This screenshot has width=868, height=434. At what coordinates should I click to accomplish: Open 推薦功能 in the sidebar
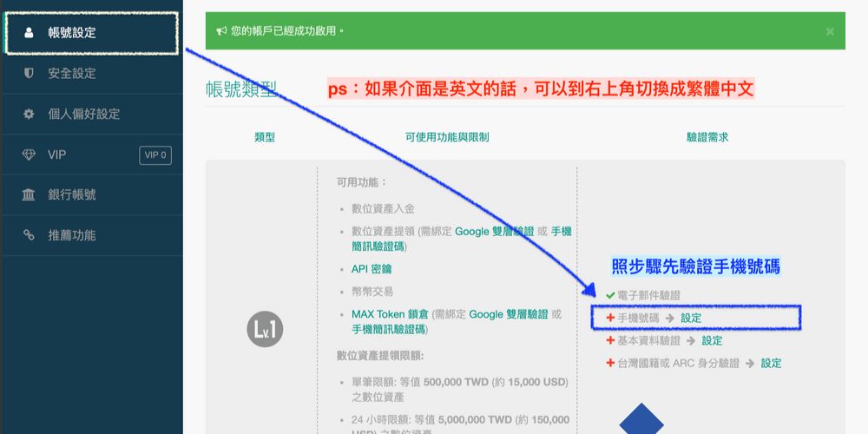tap(92, 235)
